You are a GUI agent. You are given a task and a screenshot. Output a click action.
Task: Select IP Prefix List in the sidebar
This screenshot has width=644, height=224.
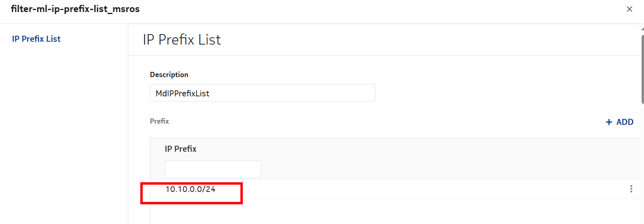(36, 39)
